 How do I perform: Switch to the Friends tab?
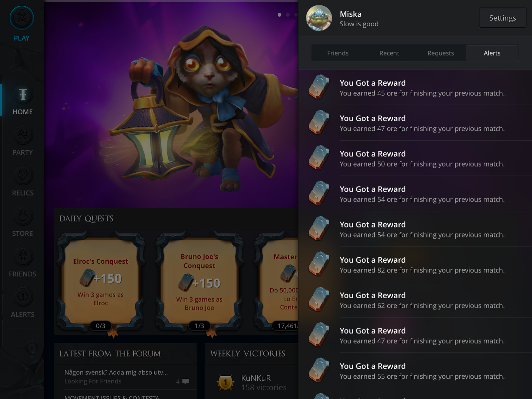tap(337, 53)
